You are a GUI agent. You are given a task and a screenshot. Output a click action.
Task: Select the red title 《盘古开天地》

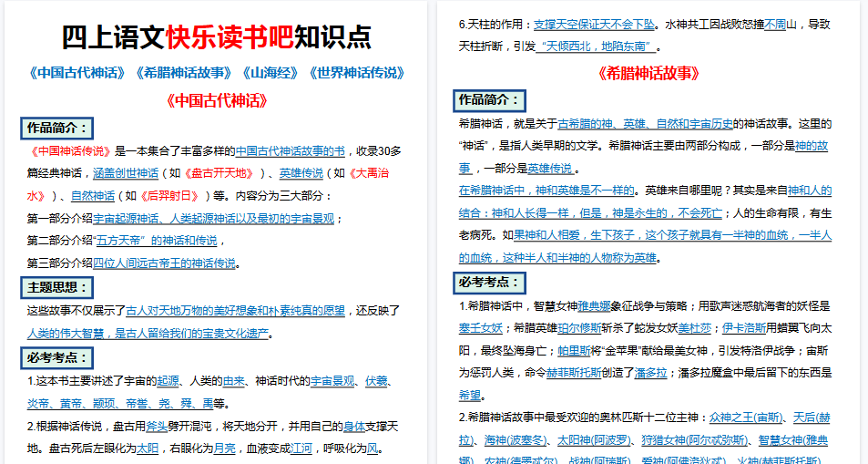point(220,173)
